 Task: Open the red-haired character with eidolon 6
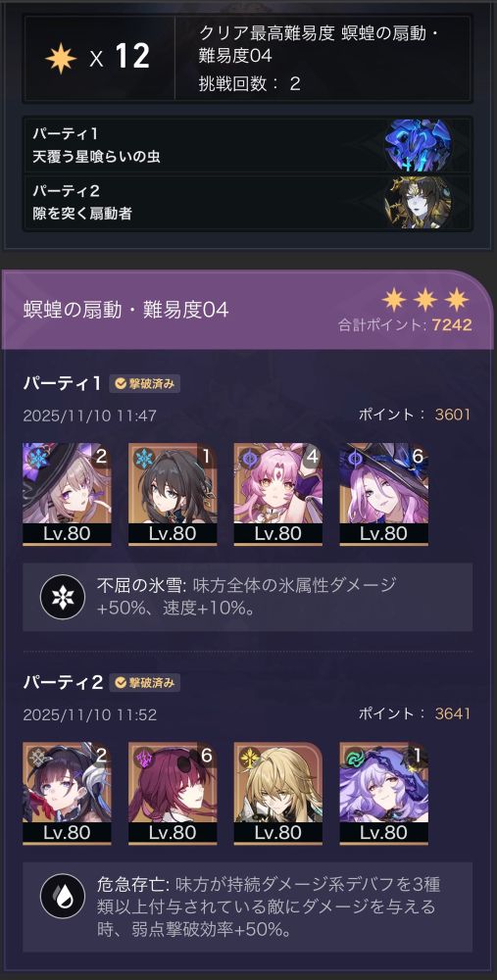tap(172, 793)
